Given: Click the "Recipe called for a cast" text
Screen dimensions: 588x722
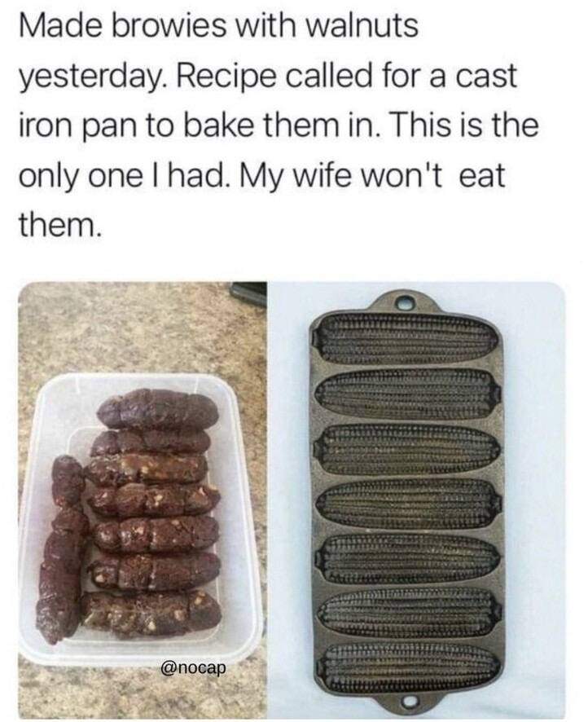Looking at the screenshot, I should [350, 77].
